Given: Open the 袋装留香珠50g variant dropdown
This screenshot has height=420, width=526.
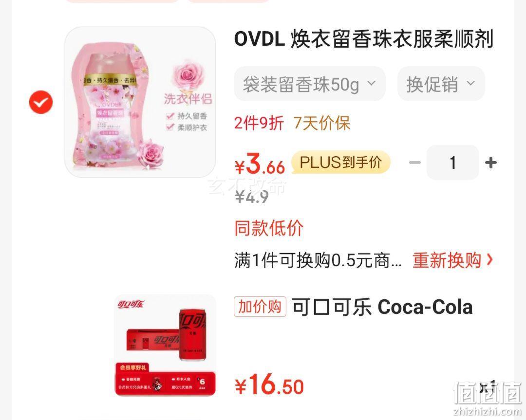Looking at the screenshot, I should (x=309, y=84).
